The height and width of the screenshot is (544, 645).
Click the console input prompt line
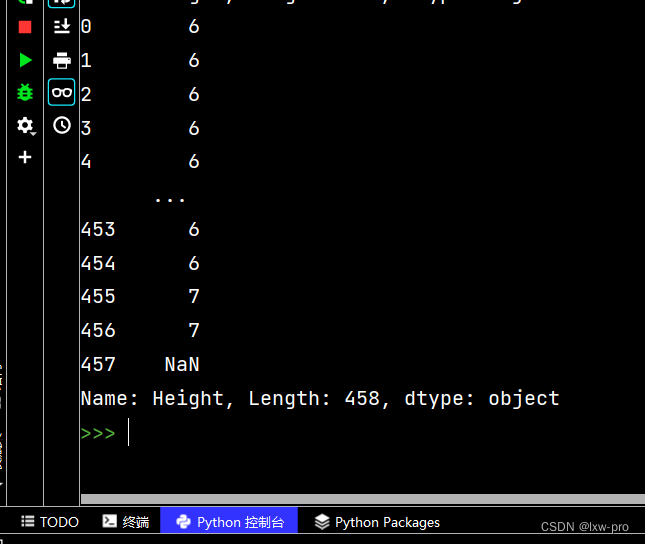(x=362, y=432)
